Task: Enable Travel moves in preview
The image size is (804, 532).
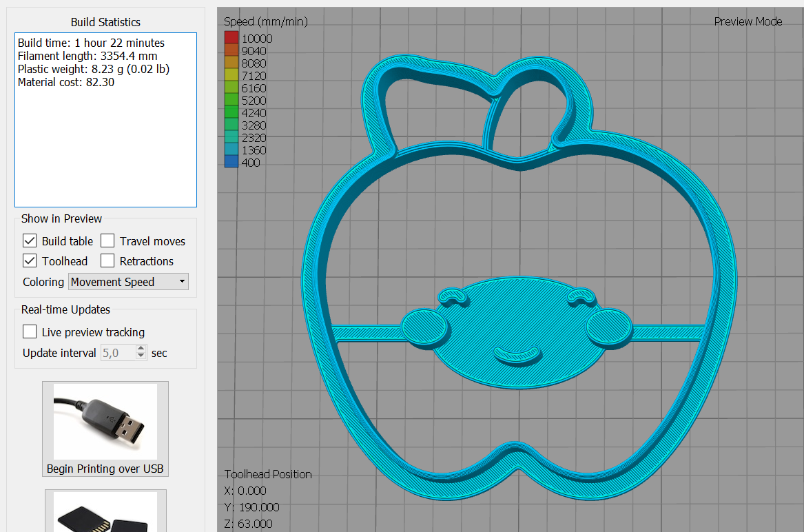Action: [x=107, y=241]
